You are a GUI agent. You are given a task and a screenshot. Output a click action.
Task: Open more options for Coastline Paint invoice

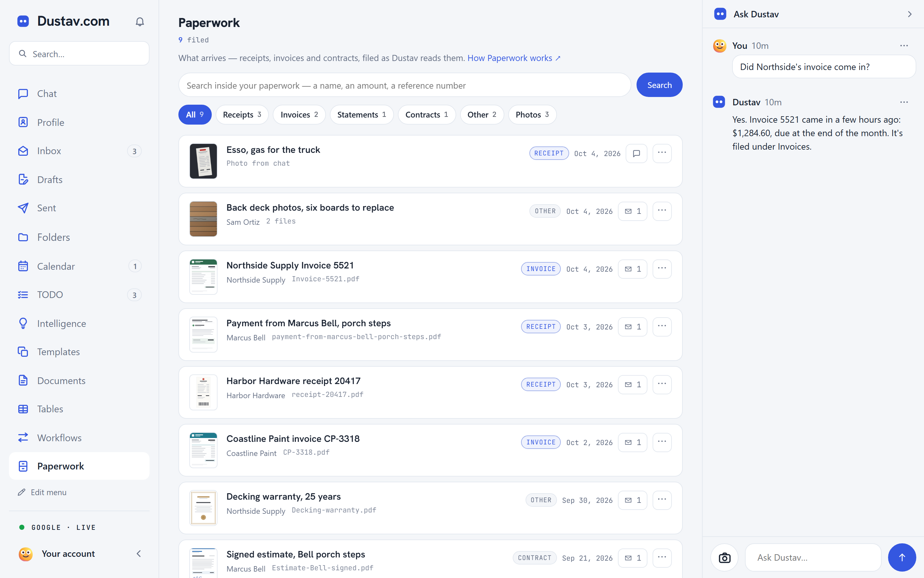coord(662,442)
